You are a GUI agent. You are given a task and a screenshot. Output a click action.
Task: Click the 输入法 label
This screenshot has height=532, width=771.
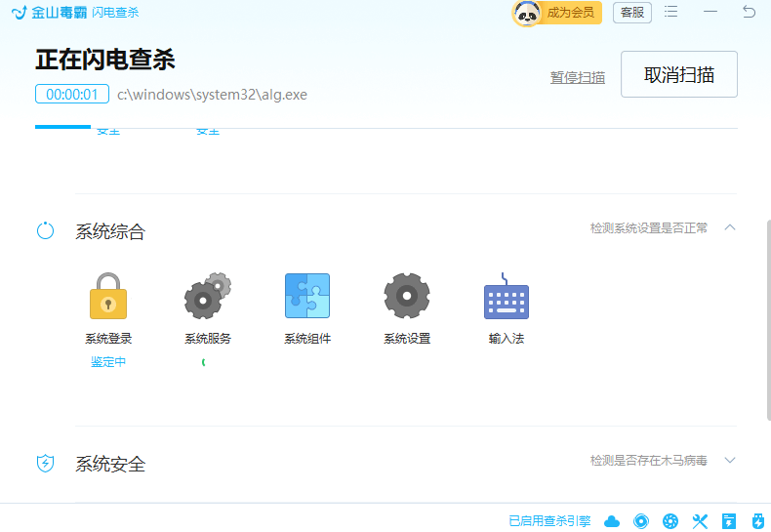point(507,339)
